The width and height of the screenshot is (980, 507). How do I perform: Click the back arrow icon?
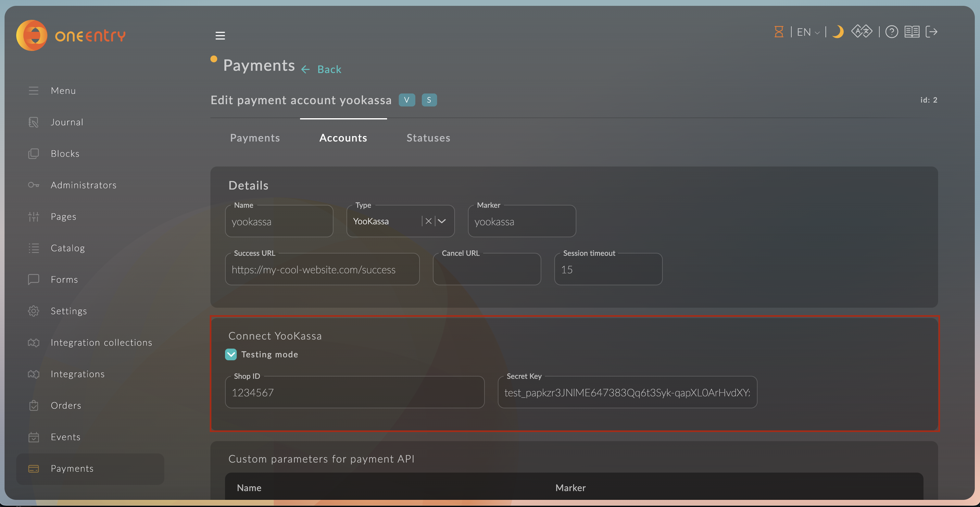306,69
